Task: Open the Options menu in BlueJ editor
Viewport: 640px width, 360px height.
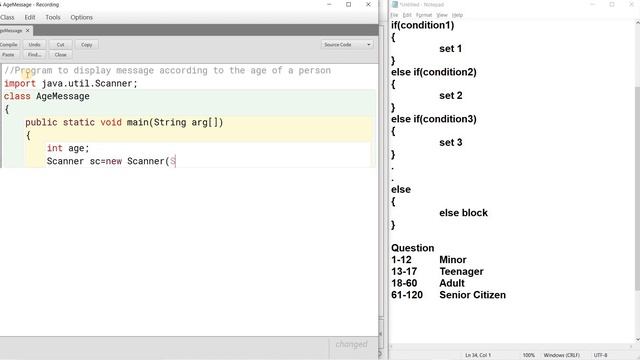Action: tap(81, 17)
